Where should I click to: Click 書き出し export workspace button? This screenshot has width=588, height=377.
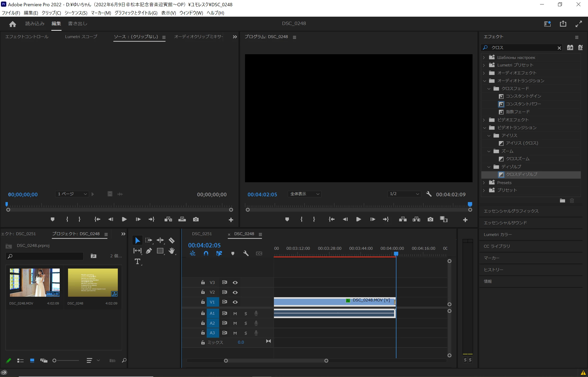[x=77, y=24]
